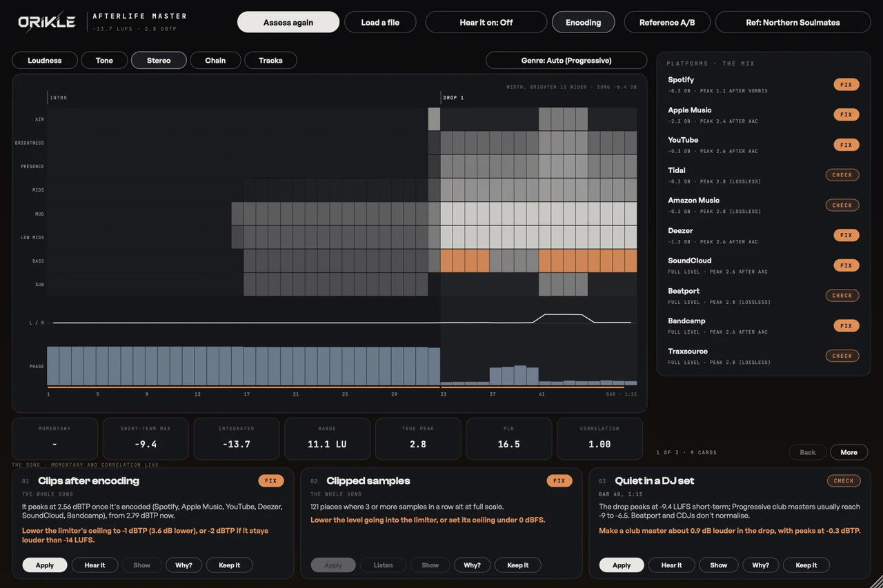The image size is (883, 588).
Task: Click the INTRO section marker
Action: [59, 98]
